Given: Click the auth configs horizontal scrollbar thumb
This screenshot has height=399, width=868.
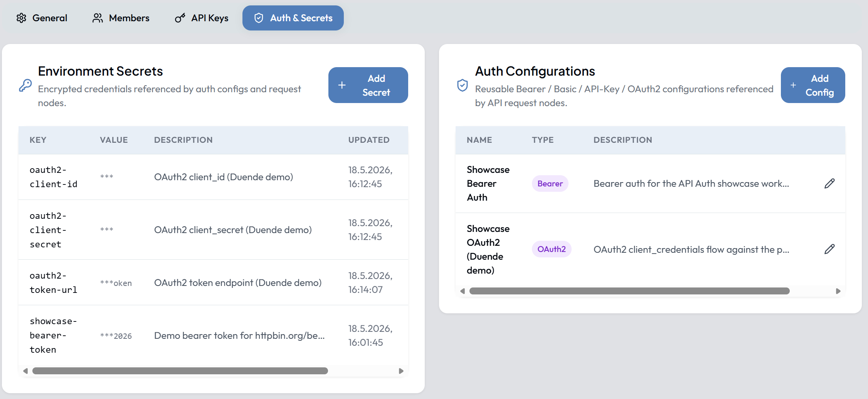Looking at the screenshot, I should coord(629,291).
